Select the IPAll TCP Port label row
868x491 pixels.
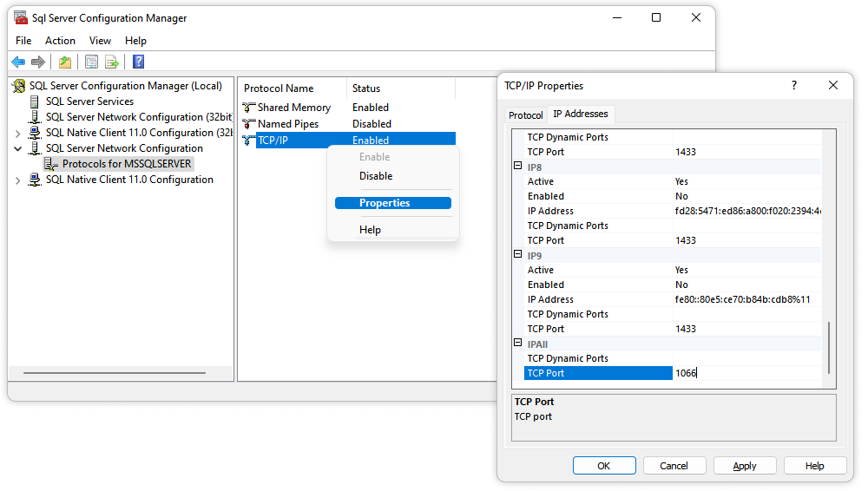598,373
